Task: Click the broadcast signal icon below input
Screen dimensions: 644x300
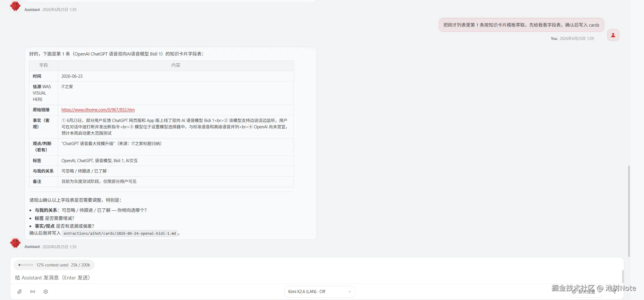Action: tap(33, 292)
